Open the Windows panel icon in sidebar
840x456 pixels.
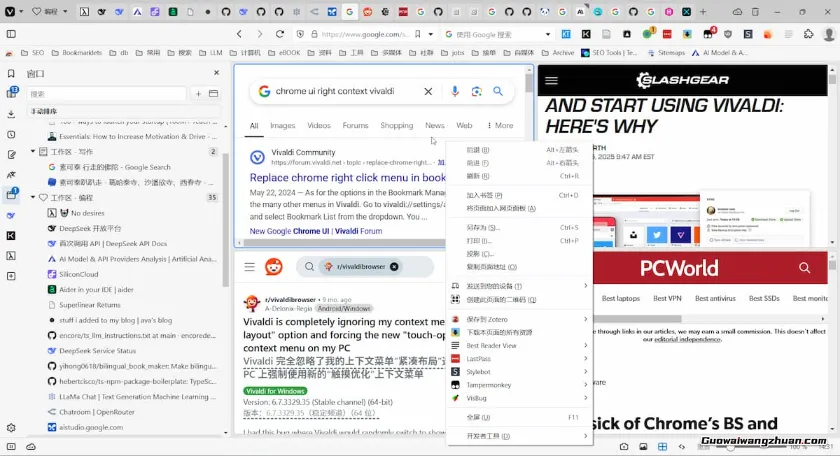(11, 195)
